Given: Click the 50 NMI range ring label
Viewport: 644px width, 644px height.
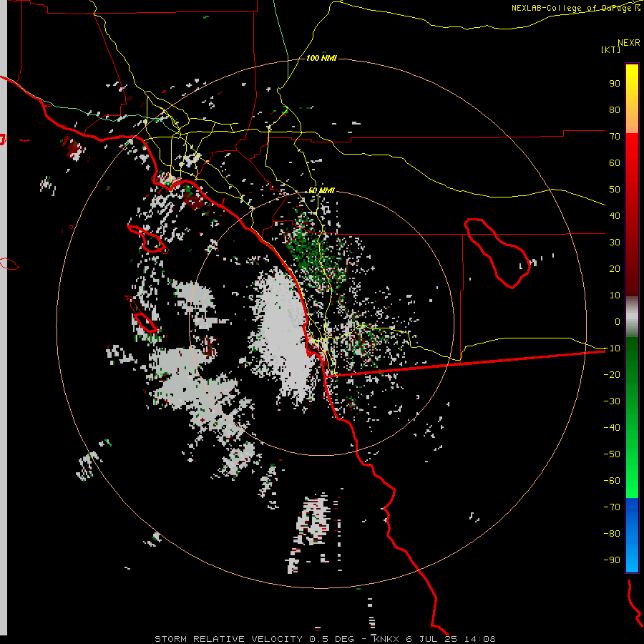Looking at the screenshot, I should (321, 190).
